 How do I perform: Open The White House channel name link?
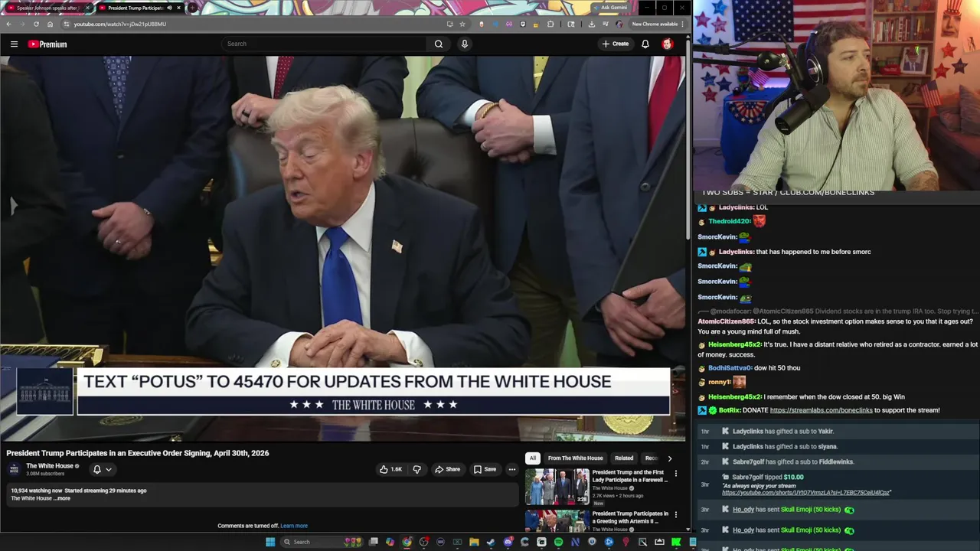click(x=50, y=465)
